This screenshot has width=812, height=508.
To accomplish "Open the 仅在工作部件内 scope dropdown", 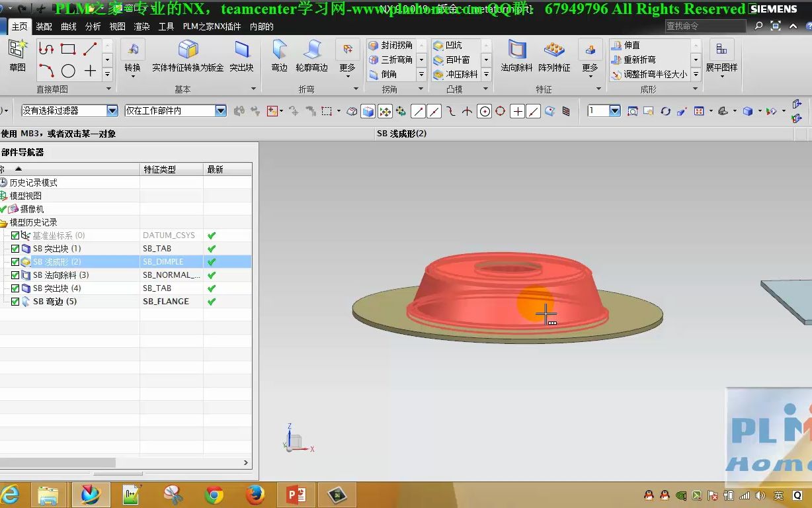I will tap(222, 110).
